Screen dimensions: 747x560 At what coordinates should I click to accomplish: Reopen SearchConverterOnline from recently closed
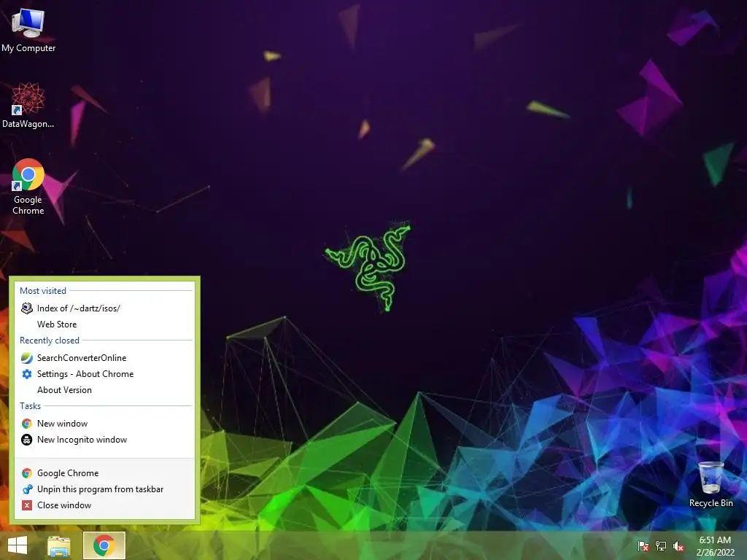pyautogui.click(x=104, y=357)
